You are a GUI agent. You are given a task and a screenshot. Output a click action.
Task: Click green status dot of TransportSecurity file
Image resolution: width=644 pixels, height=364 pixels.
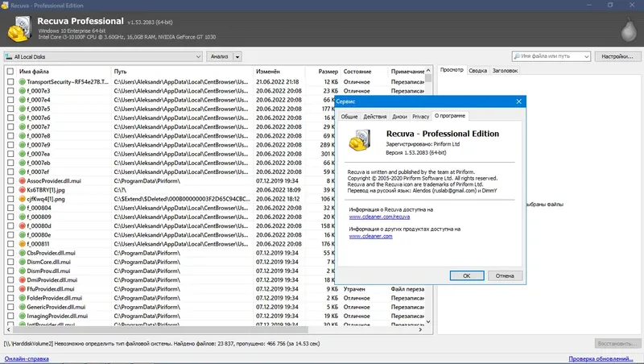point(23,82)
